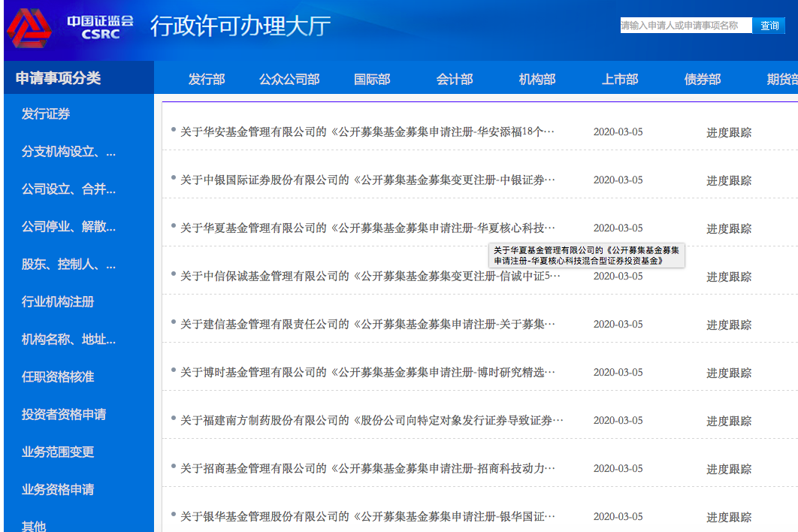Click the 查询 search button
The height and width of the screenshot is (532, 798).
[x=769, y=26]
